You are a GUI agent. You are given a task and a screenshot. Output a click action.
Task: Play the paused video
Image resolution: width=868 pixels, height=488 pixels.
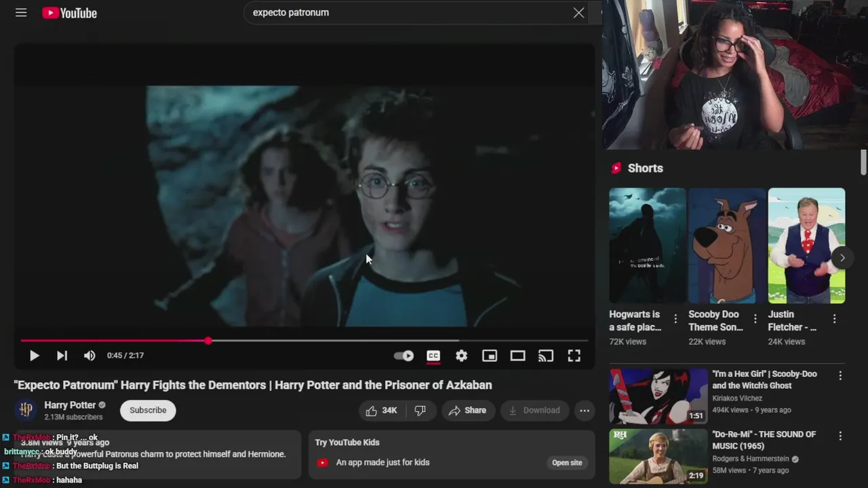pyautogui.click(x=34, y=355)
